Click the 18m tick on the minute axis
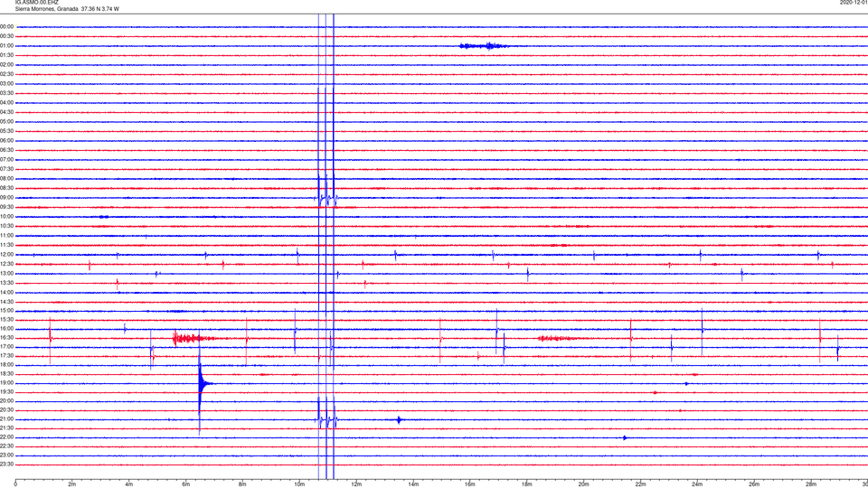This screenshot has width=868, height=488. (526, 484)
